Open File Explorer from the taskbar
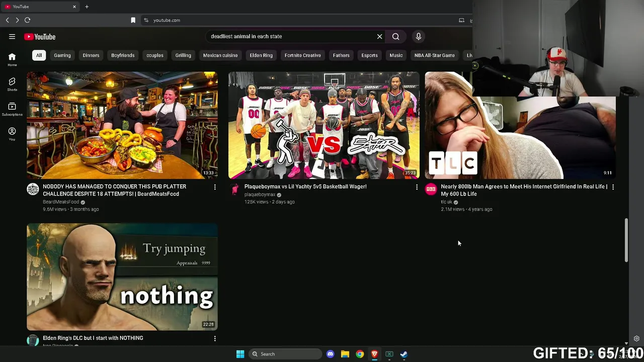This screenshot has height=362, width=644. pyautogui.click(x=345, y=354)
